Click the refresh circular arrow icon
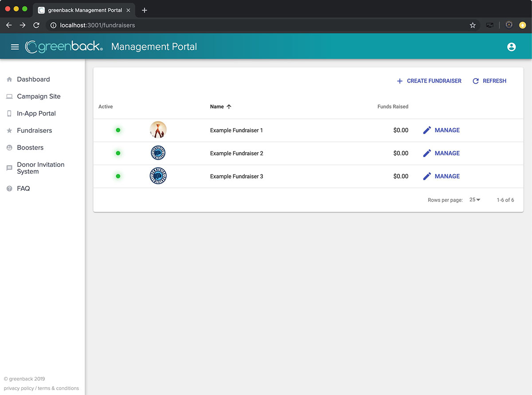Viewport: 532px width, 395px height. click(476, 81)
